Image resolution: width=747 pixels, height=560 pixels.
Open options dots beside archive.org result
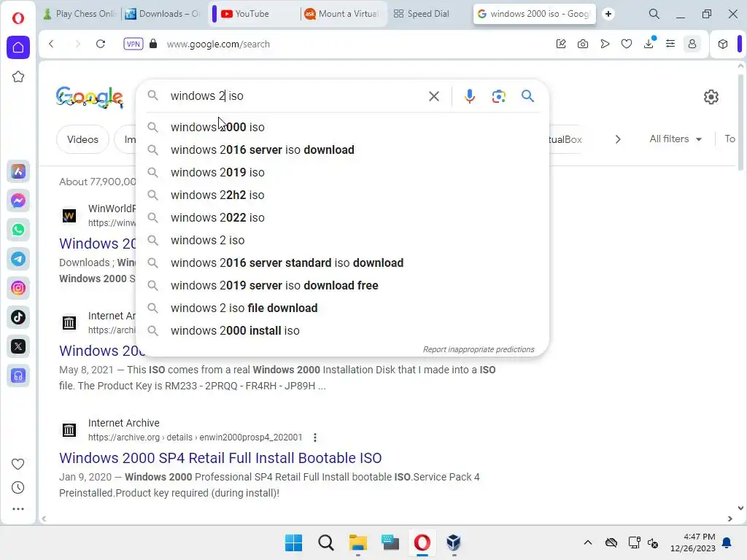[315, 437]
